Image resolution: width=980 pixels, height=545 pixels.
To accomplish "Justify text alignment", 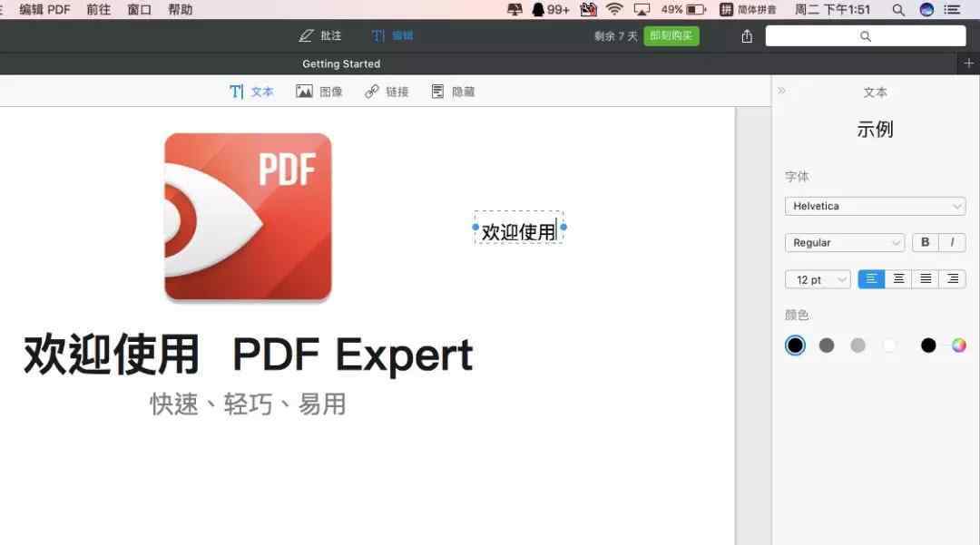I will [x=925, y=279].
